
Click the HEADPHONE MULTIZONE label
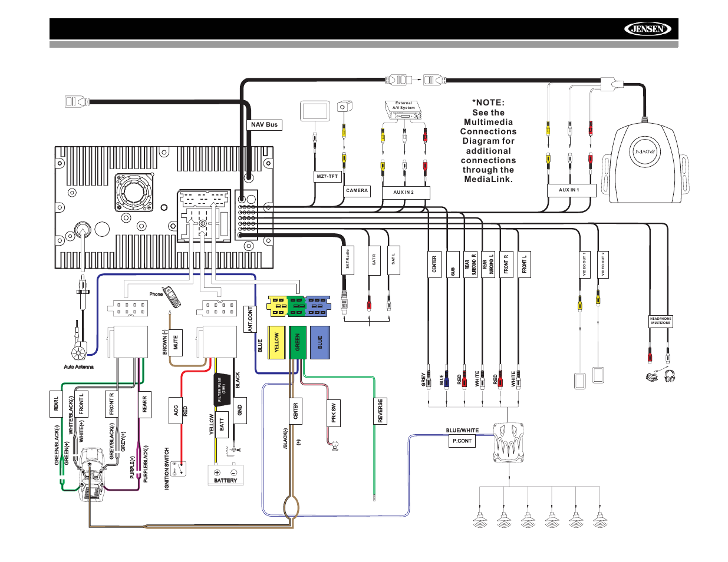tap(661, 321)
